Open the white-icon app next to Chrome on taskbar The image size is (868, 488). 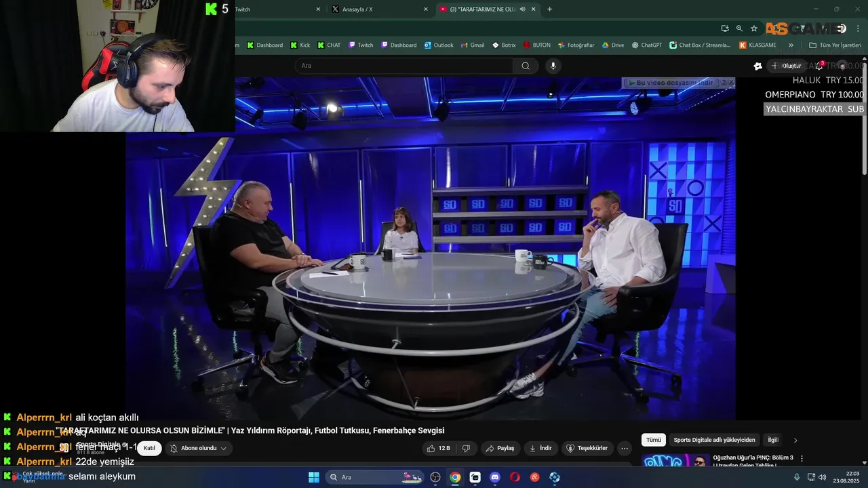coord(475,477)
